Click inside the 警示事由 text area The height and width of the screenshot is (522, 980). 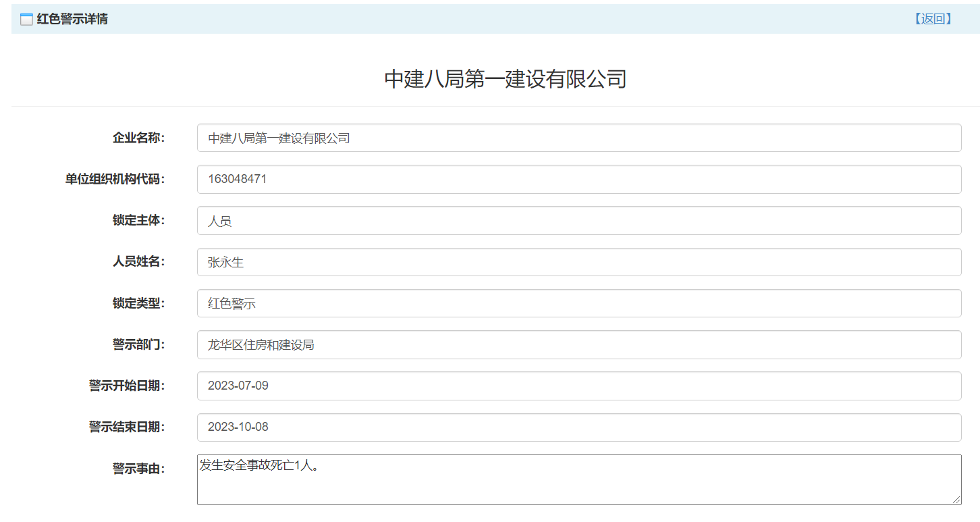(578, 479)
